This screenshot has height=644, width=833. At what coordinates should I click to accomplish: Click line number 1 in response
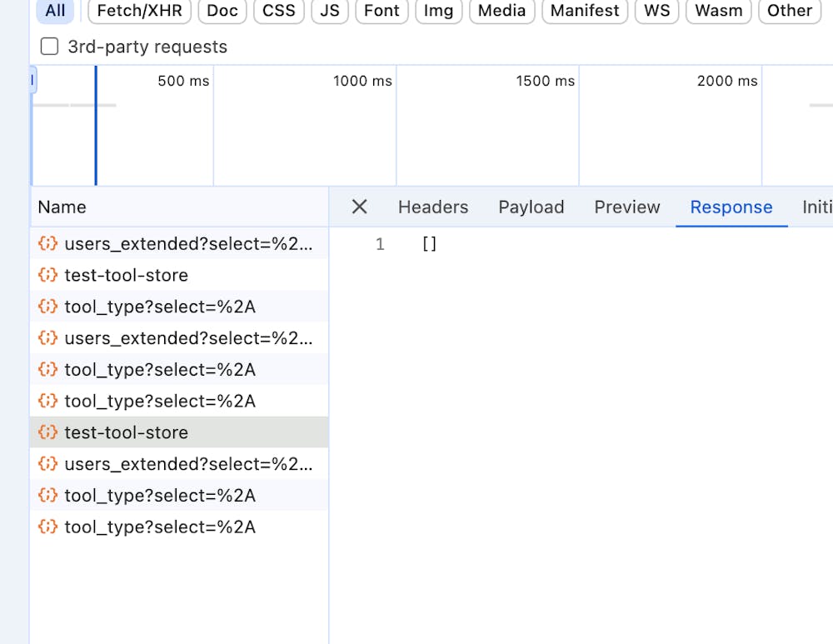point(380,244)
